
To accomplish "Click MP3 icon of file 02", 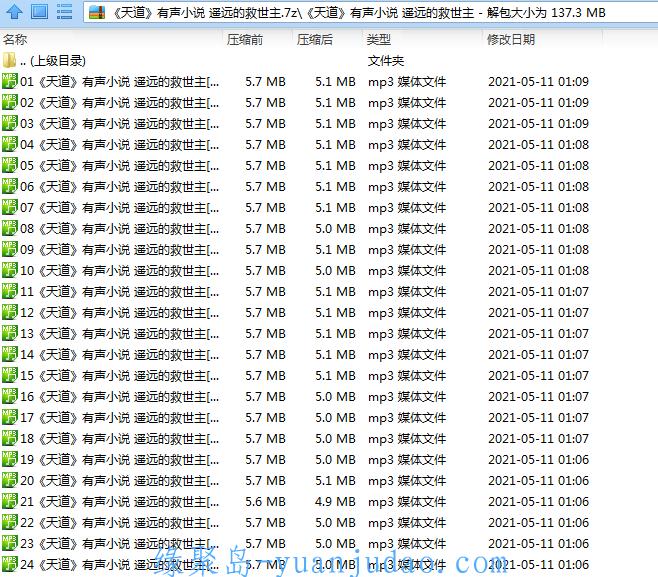I will 10,102.
